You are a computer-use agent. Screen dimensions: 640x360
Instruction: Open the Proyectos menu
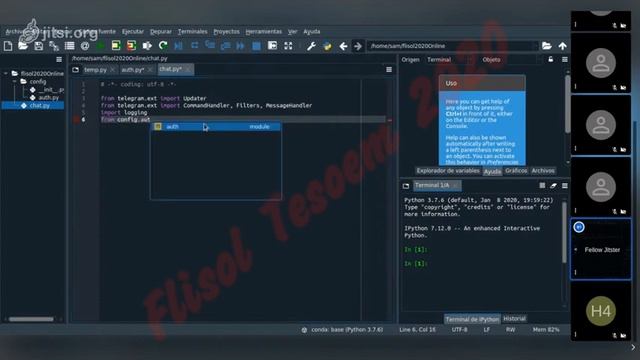[227, 31]
